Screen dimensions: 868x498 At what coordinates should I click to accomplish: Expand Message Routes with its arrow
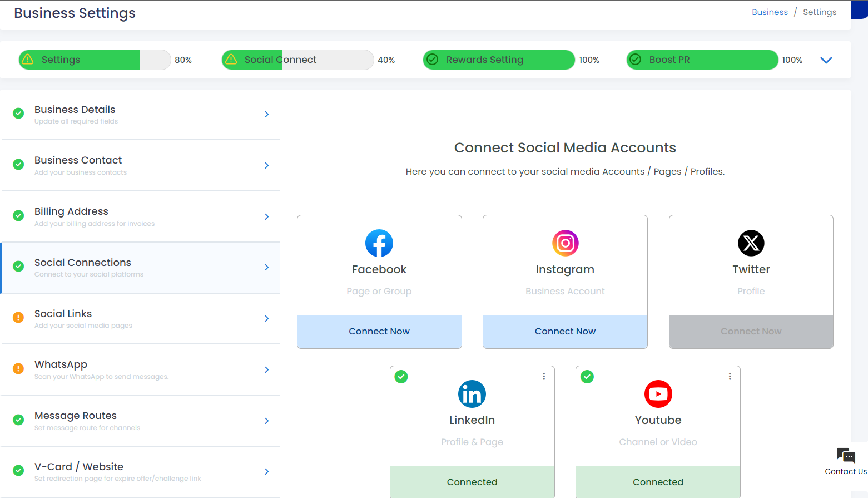(x=267, y=421)
